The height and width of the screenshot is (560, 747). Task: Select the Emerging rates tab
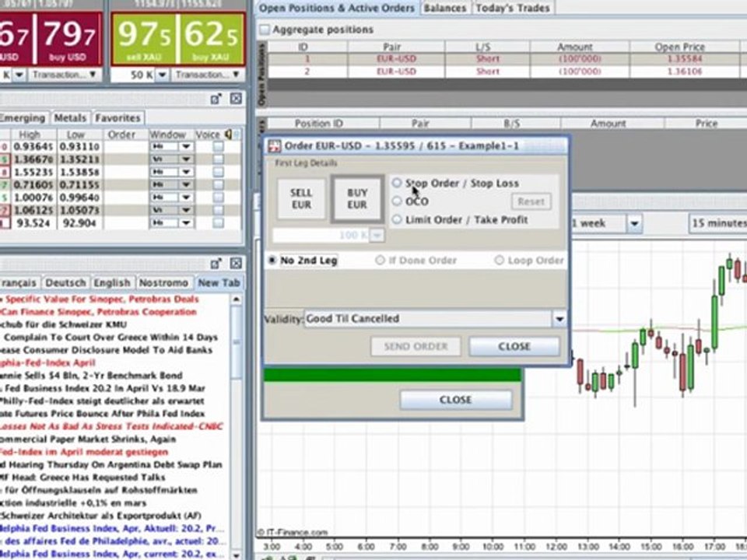tap(23, 117)
